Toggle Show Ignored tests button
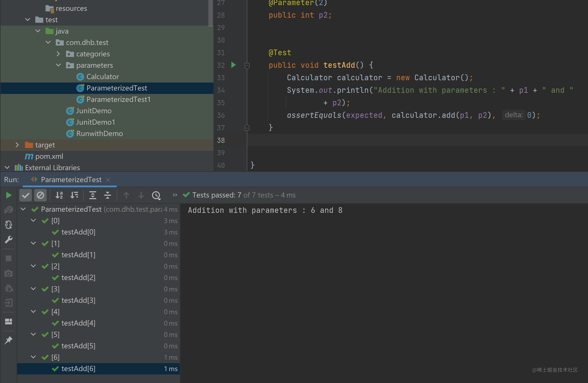The image size is (588, 383). tap(40, 195)
